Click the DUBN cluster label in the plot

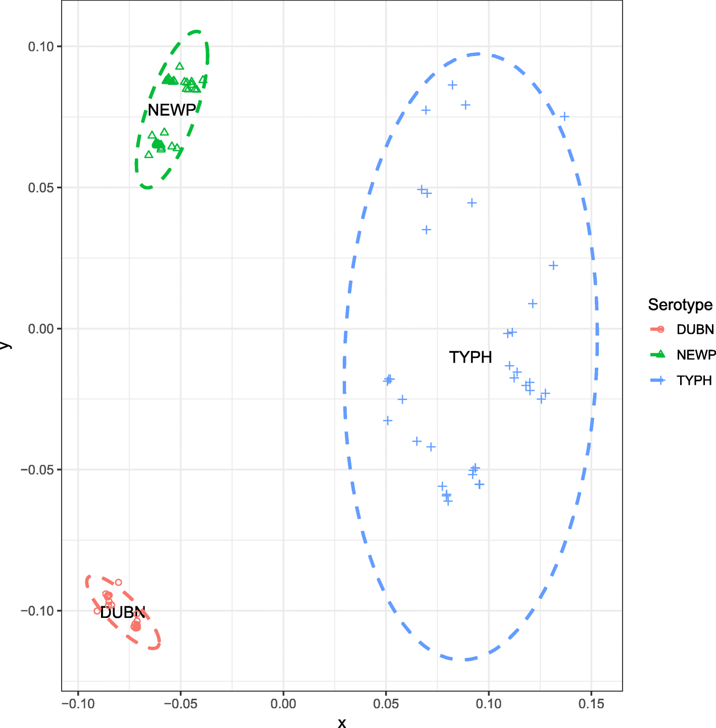pyautogui.click(x=123, y=613)
